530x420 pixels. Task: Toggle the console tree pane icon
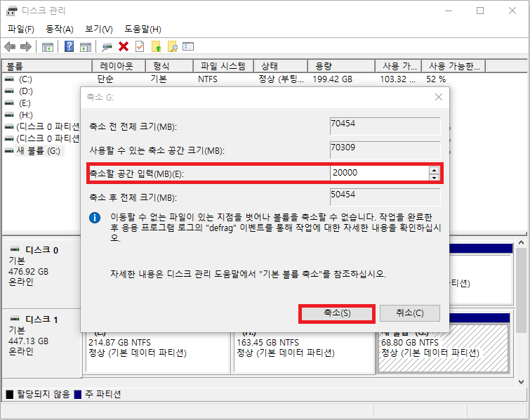[x=48, y=47]
